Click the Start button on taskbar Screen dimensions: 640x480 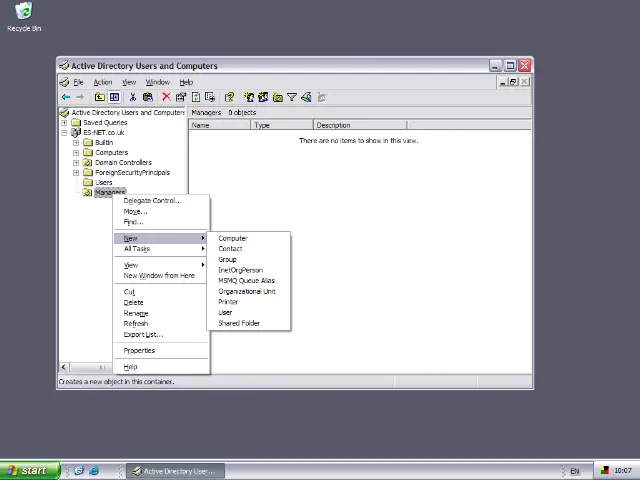pos(29,471)
